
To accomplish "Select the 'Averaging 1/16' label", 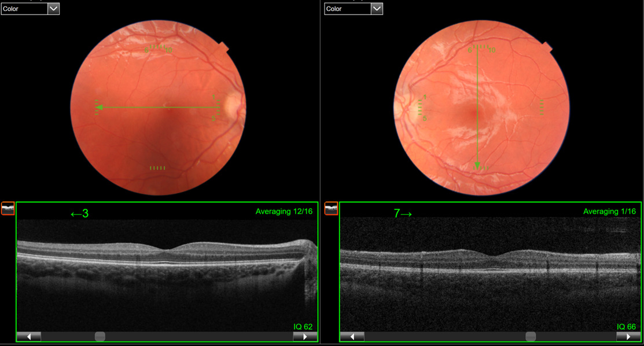I will [x=609, y=212].
